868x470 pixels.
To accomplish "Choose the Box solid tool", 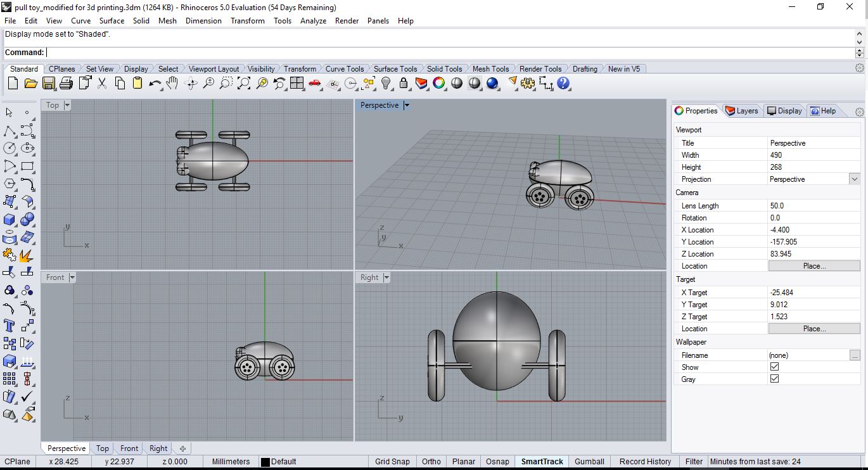I will [10, 220].
